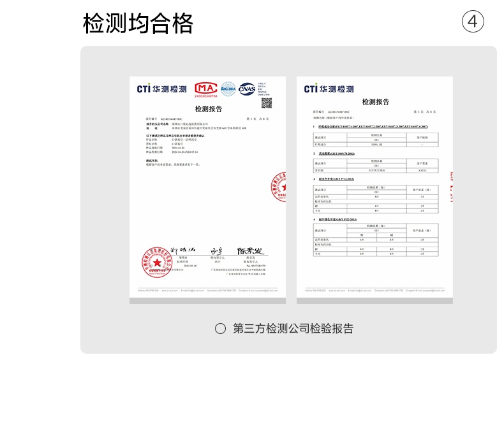This screenshot has height=427, width=504.
Task: Click CTI 华测检测 logo on left report
Action: click(161, 89)
